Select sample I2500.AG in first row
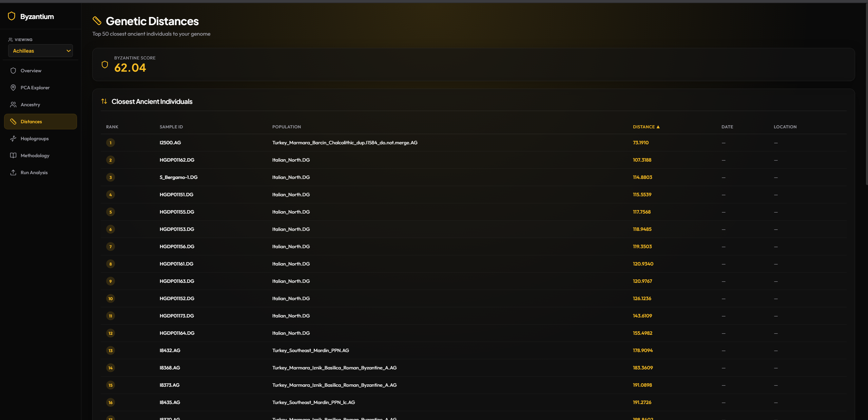Viewport: 868px width, 420px height. tap(170, 143)
